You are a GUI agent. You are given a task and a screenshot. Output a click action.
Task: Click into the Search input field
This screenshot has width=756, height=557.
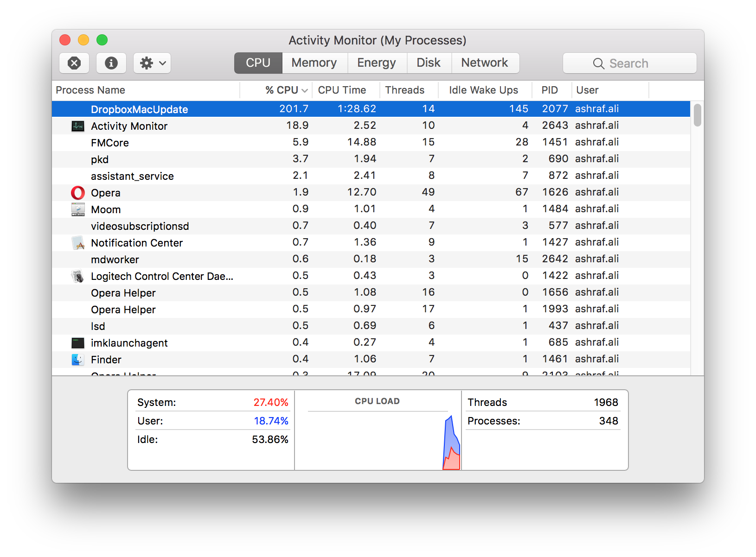pos(630,63)
